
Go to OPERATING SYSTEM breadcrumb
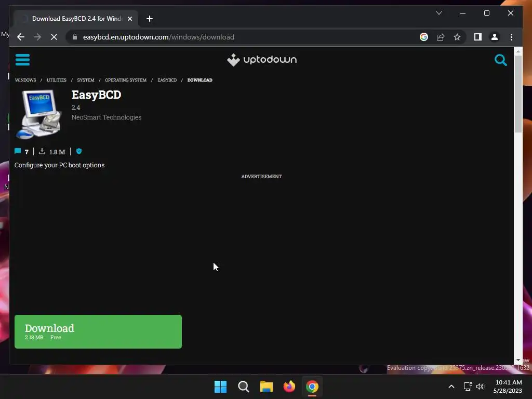click(x=126, y=80)
